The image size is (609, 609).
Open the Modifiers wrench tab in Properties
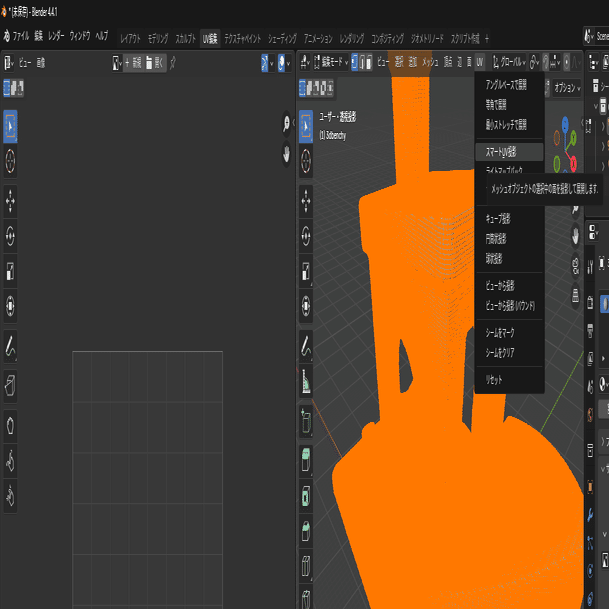point(590,515)
